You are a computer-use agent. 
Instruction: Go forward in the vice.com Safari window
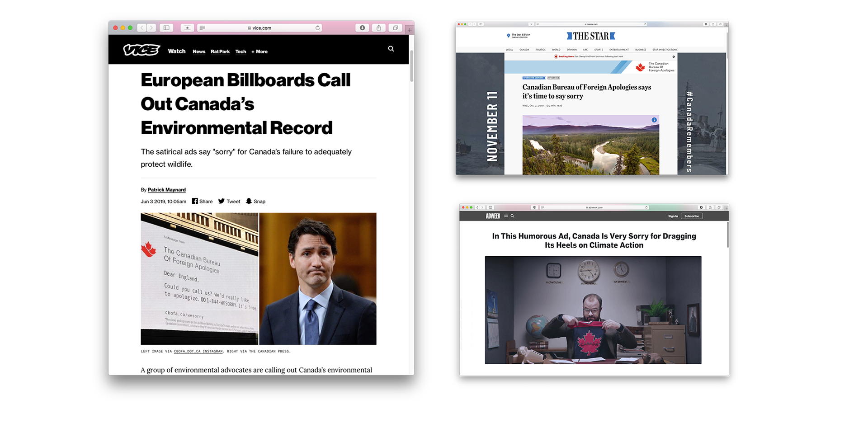click(x=151, y=28)
